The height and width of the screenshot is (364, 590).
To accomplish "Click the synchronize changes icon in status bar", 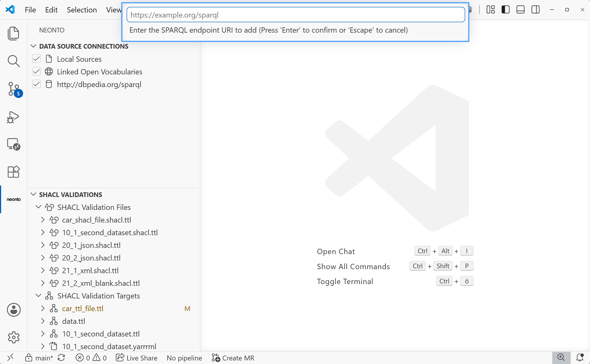I will 61,358.
